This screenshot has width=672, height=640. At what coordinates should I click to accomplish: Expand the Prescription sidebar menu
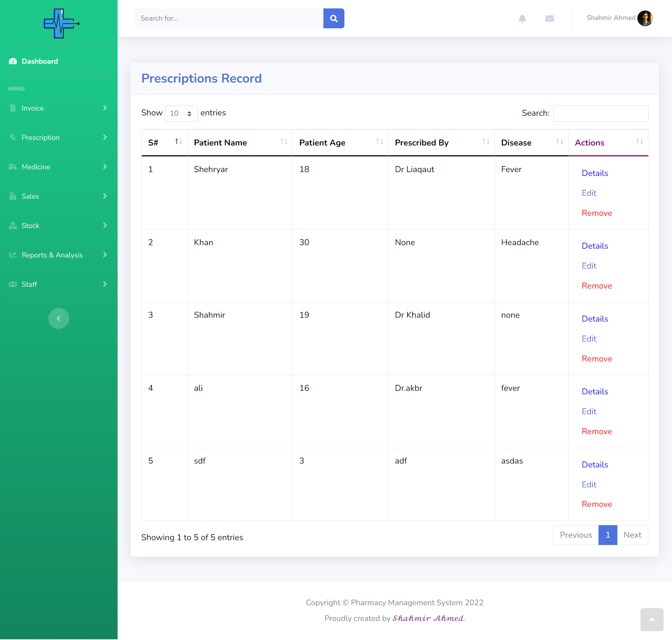(58, 137)
